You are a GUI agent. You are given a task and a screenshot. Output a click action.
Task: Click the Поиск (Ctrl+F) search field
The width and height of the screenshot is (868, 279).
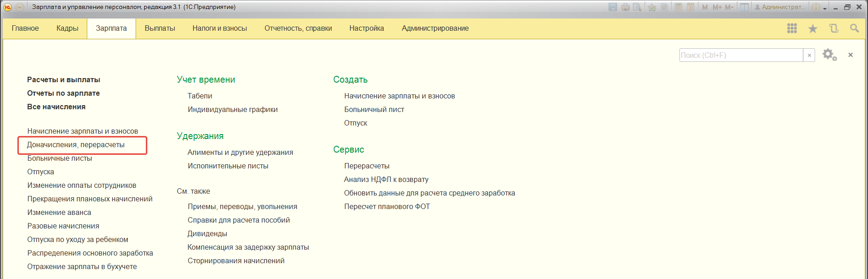(x=741, y=55)
